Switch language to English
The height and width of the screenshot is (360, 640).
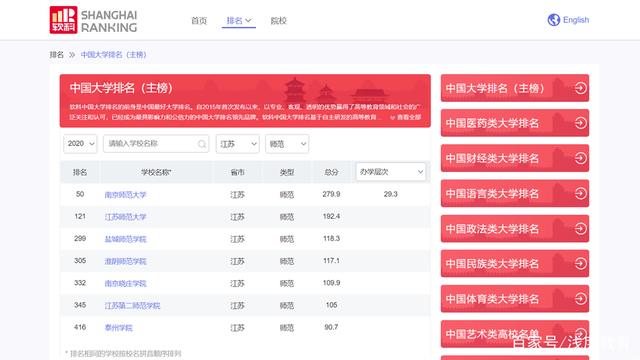point(576,20)
